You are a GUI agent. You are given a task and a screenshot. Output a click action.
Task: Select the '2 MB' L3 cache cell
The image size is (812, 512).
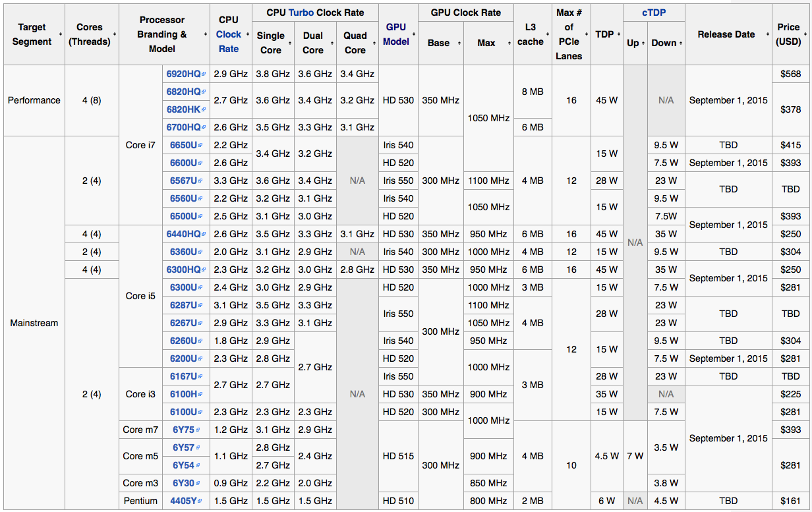tap(533, 501)
